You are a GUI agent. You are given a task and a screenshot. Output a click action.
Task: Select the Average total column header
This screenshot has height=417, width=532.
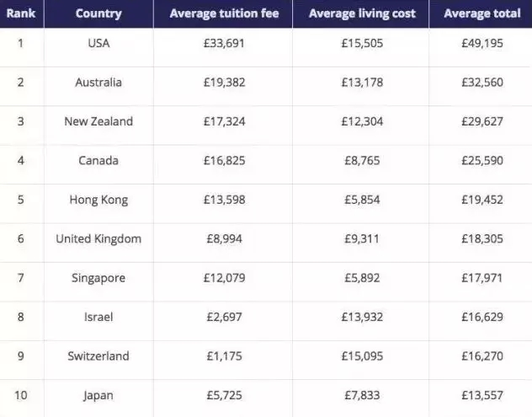[x=481, y=13]
